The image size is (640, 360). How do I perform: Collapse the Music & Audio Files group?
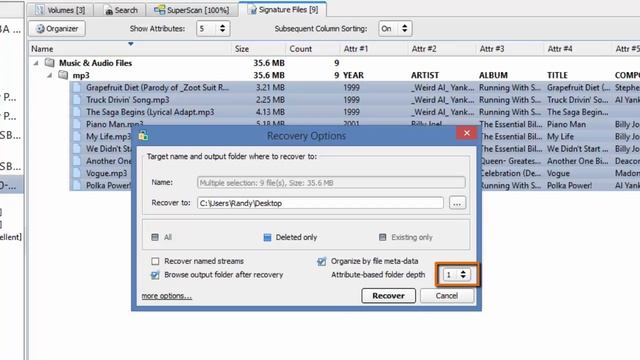point(36,63)
